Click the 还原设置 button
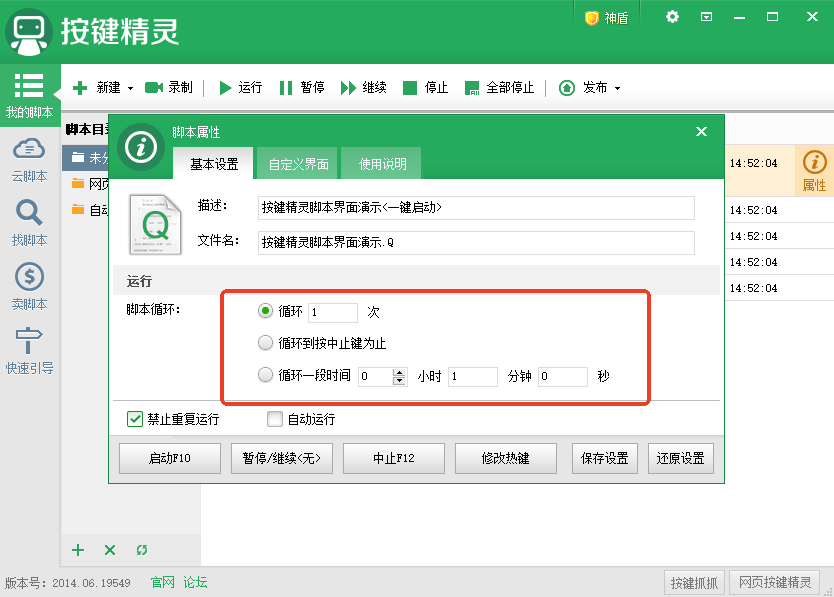The image size is (834, 597). [x=681, y=458]
